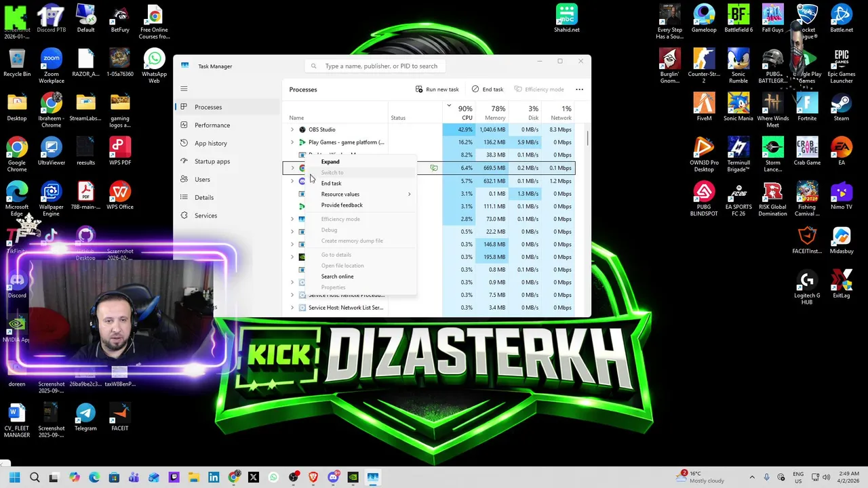Open the Nimo TV desktop icon
Screen dimensions: 868x488
842,196
